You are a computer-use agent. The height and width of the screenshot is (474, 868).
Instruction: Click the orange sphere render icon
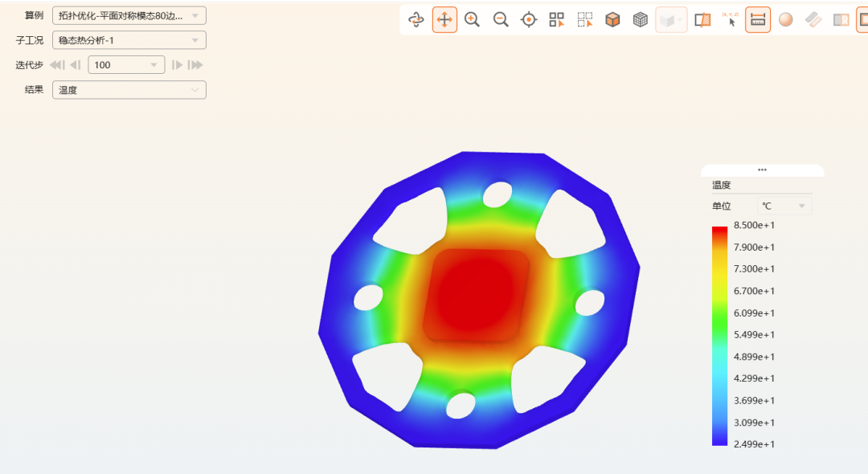(785, 20)
